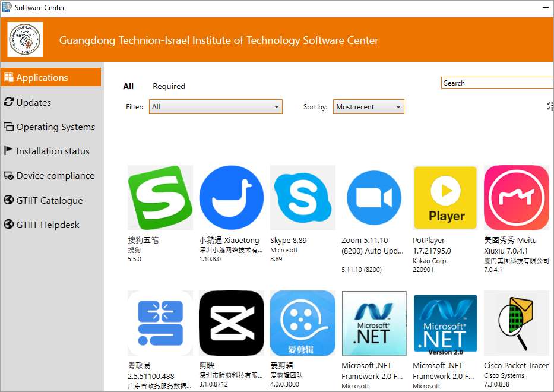Viewport: 554px width, 392px height.
Task: Click the Device compliance checkmark icon
Action: [x=9, y=175]
